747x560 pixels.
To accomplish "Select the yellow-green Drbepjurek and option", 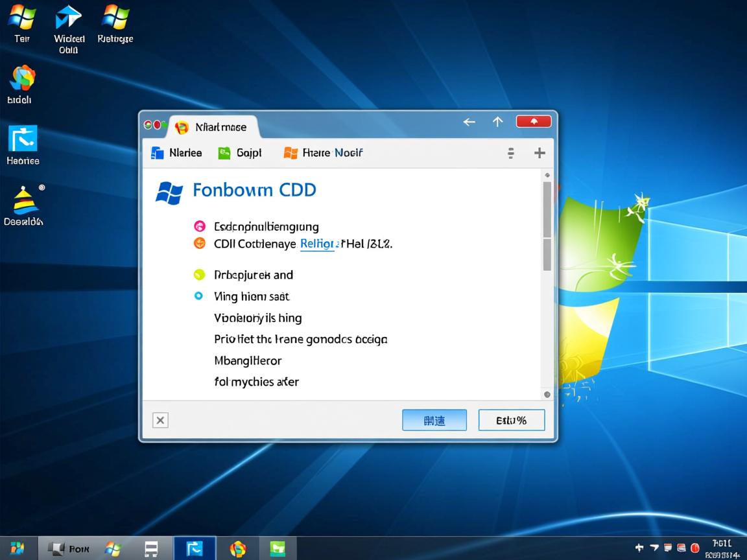I will point(200,275).
